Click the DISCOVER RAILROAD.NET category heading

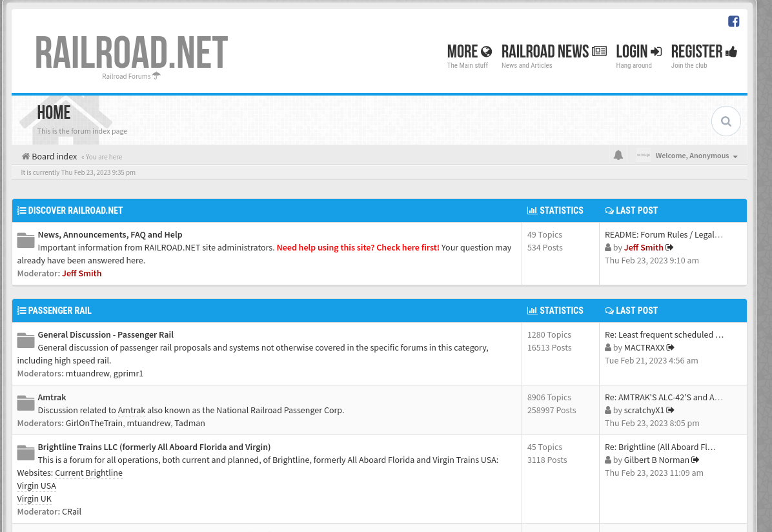[76, 210]
